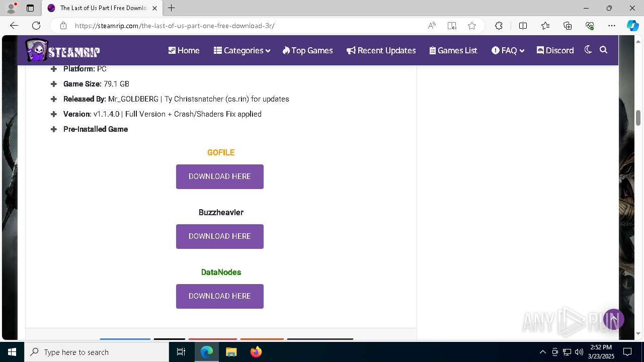This screenshot has width=644, height=362.
Task: Expand the FAQ dropdown menu
Action: 508,50
